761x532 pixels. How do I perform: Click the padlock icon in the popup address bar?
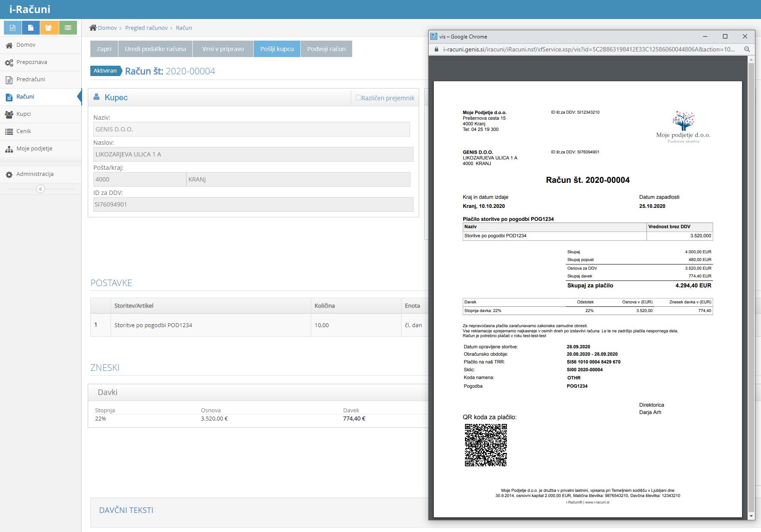pos(436,49)
